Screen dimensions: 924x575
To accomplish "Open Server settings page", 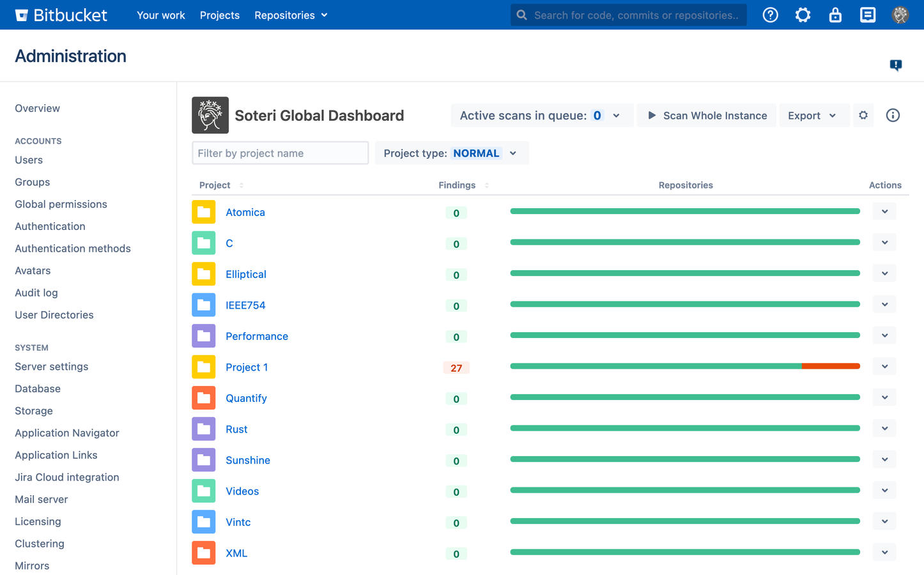I will pyautogui.click(x=52, y=366).
